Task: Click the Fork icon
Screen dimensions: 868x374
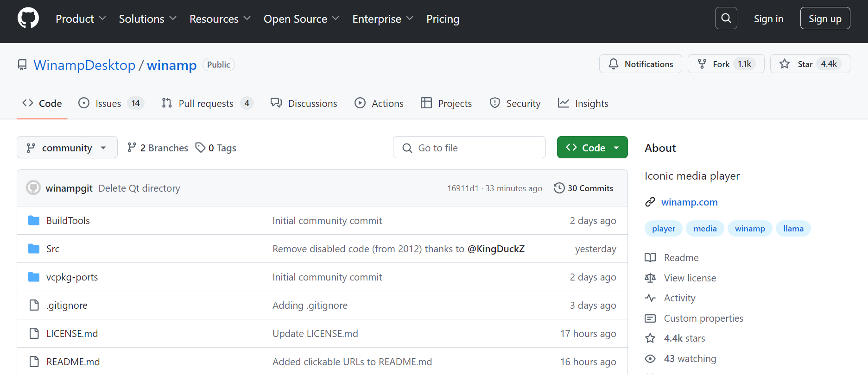Action: coord(702,64)
